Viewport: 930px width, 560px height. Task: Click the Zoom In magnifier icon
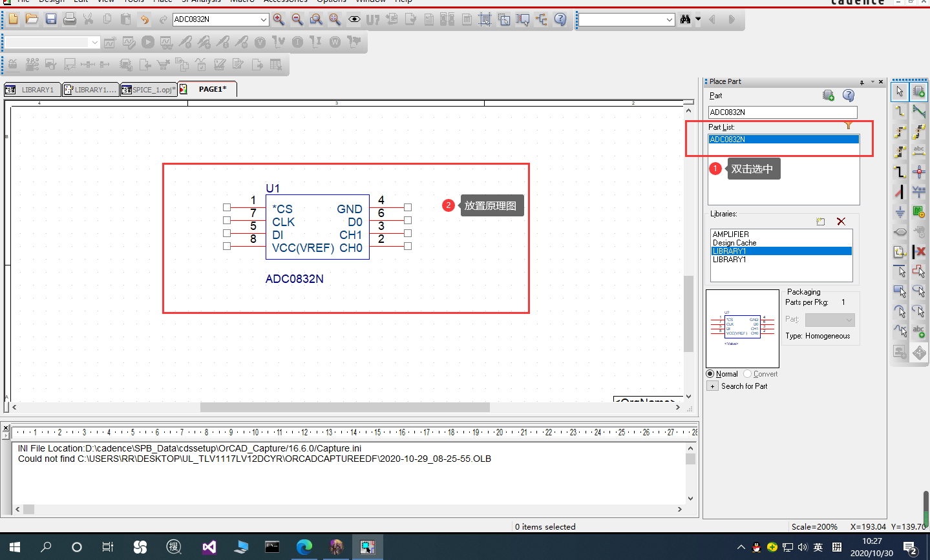(x=279, y=19)
